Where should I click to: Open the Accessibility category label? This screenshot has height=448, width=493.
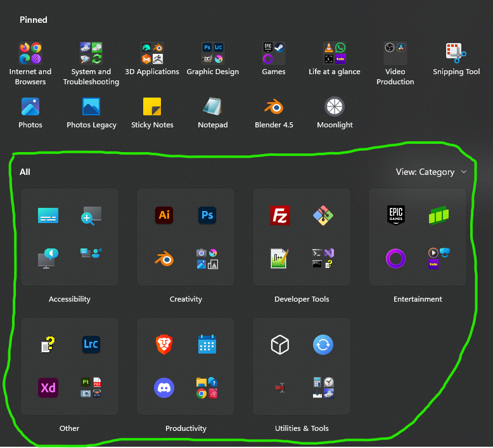point(70,299)
